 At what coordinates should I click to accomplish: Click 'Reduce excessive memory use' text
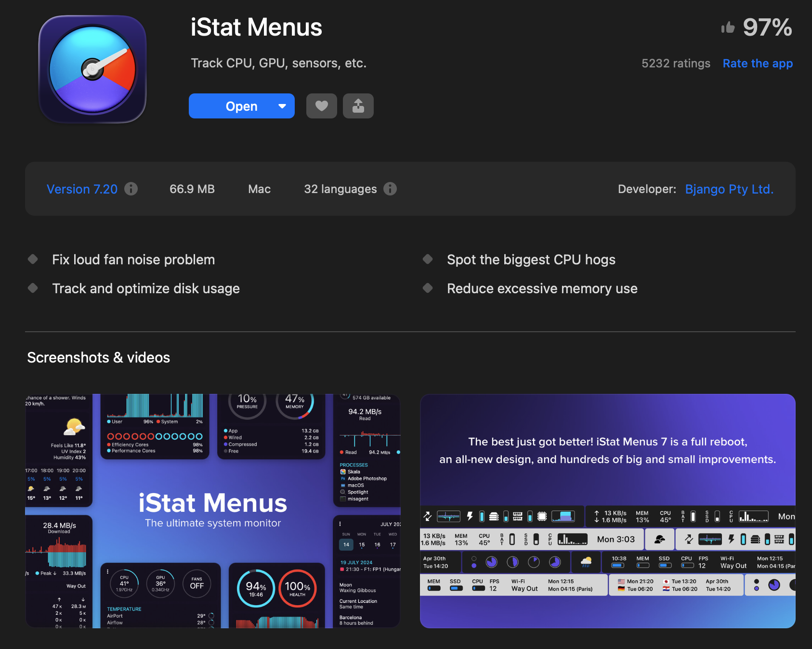[542, 288]
